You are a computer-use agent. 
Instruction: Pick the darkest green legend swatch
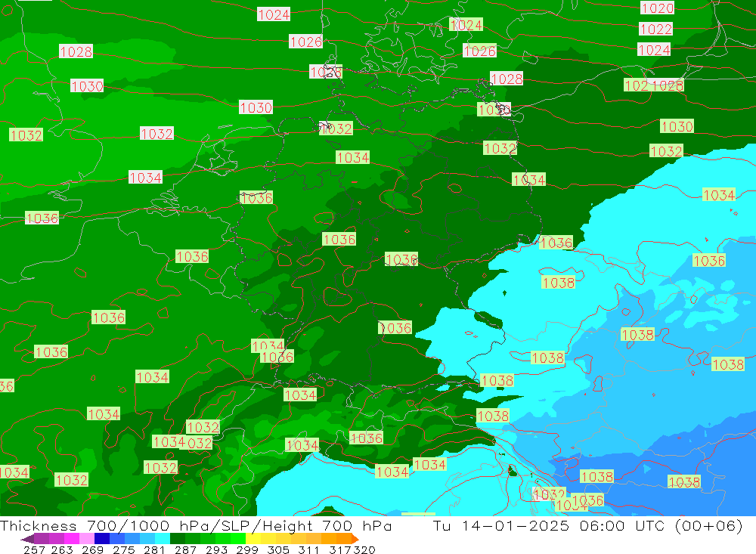click(178, 539)
